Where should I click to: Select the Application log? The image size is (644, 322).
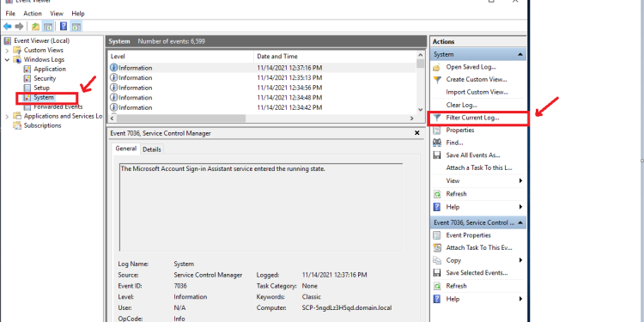coord(50,69)
